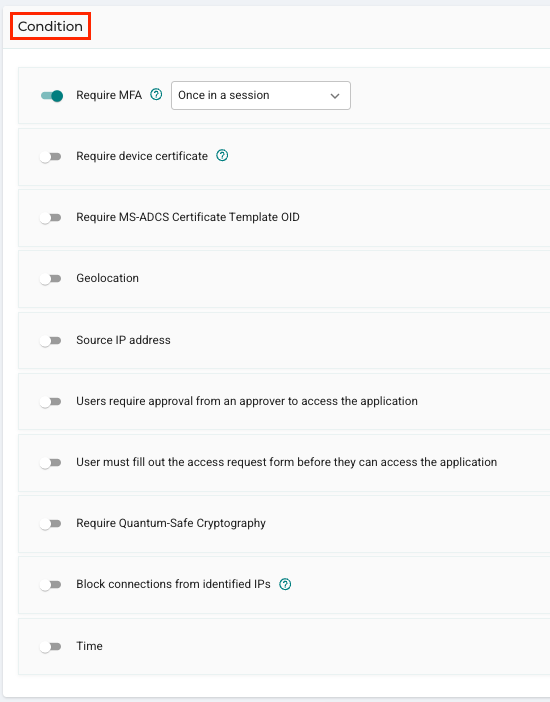
Task: Click help icon beside Require device certificate
Action: [x=222, y=155]
